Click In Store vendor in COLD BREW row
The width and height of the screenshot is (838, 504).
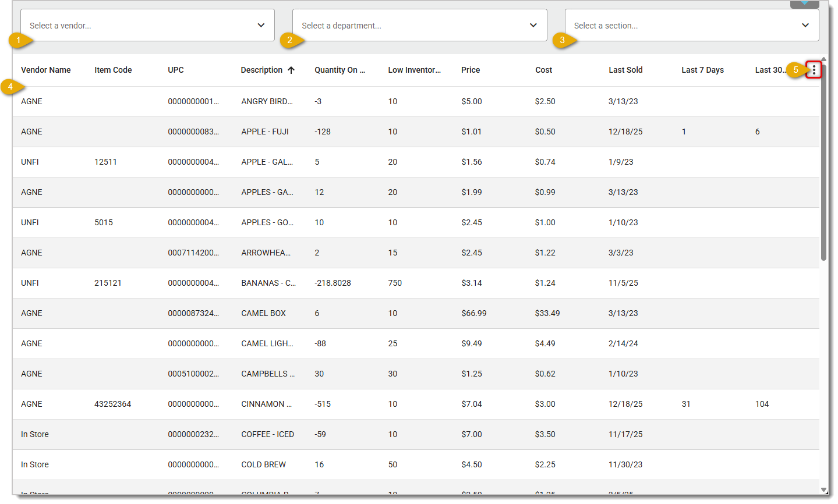pyautogui.click(x=35, y=464)
